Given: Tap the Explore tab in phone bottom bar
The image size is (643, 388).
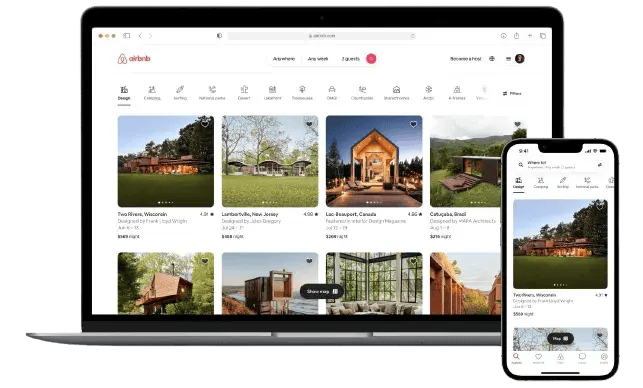Looking at the screenshot, I should (516, 358).
